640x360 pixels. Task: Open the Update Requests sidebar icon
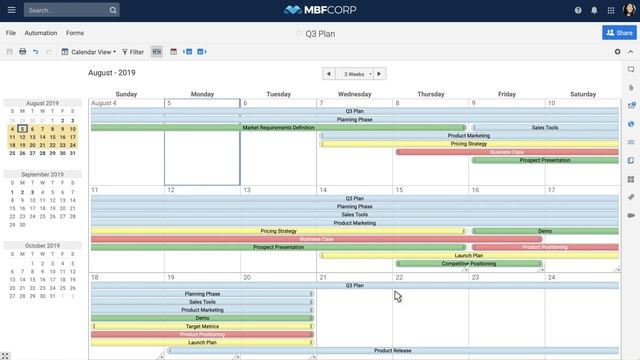tap(631, 106)
